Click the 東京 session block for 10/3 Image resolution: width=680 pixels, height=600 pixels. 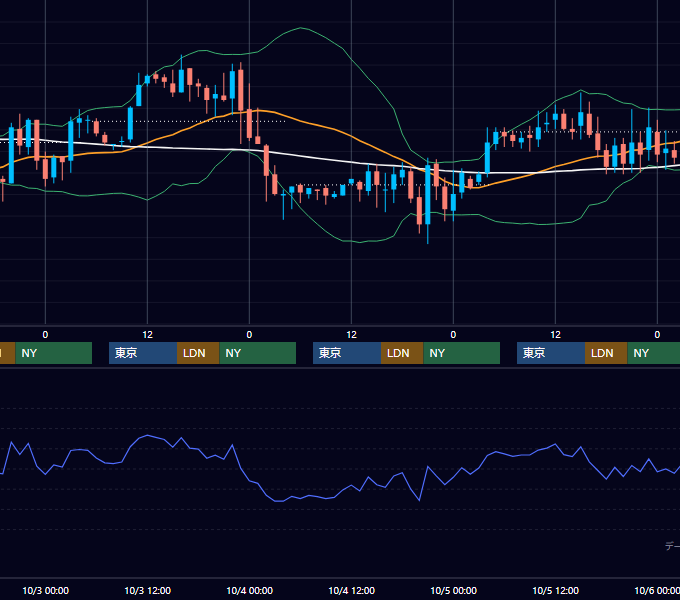(x=143, y=353)
